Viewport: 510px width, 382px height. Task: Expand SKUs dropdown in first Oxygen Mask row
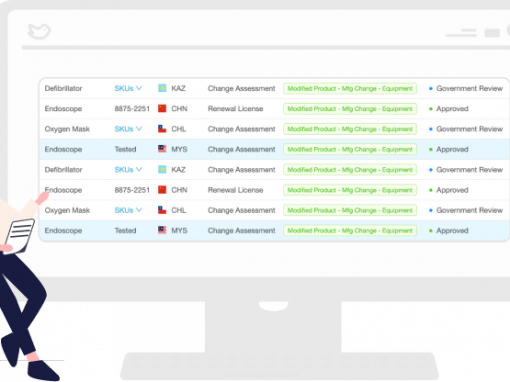(128, 129)
